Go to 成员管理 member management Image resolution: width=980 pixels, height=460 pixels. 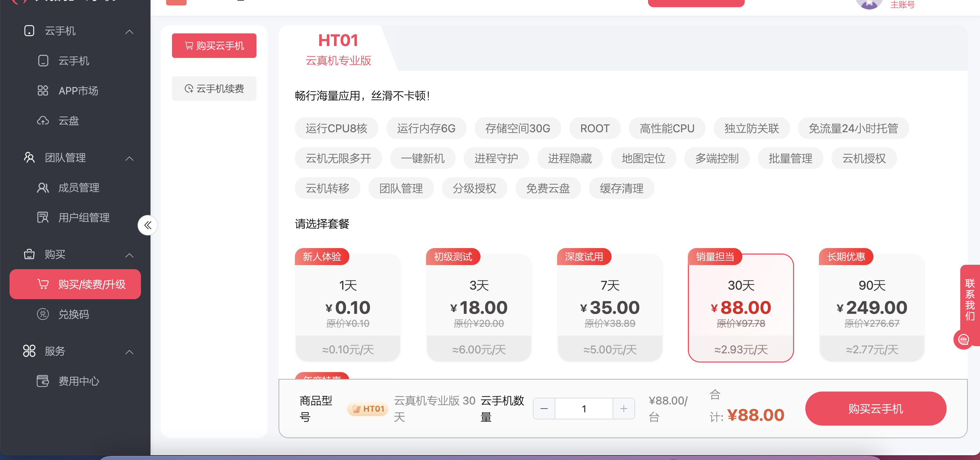[78, 188]
